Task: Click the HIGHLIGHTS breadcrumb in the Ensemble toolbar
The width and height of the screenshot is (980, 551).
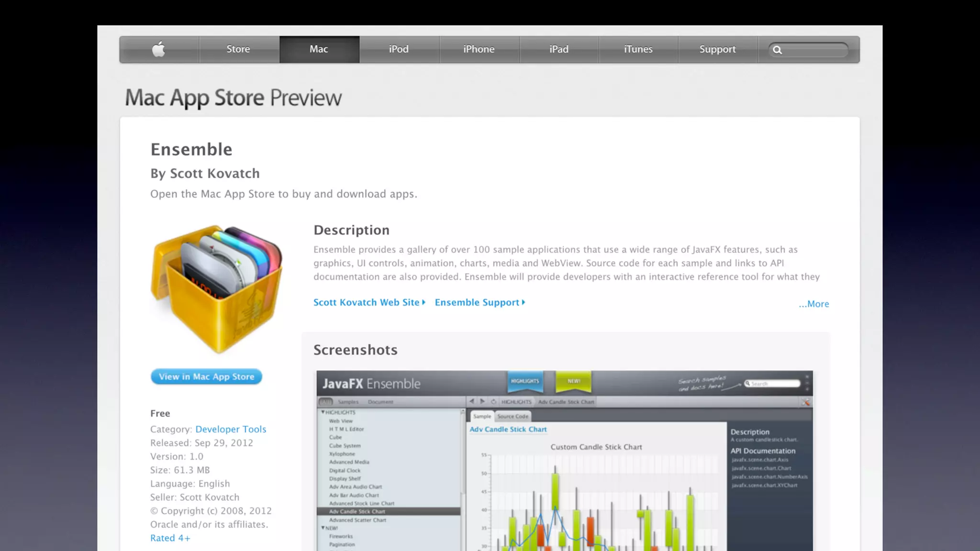Action: pos(516,402)
